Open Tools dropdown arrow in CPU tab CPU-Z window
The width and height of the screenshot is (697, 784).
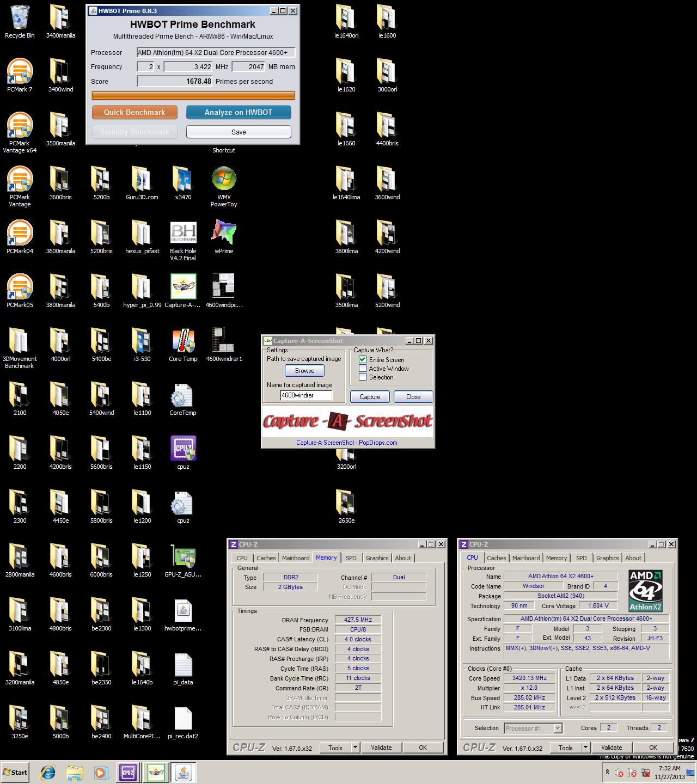585,748
